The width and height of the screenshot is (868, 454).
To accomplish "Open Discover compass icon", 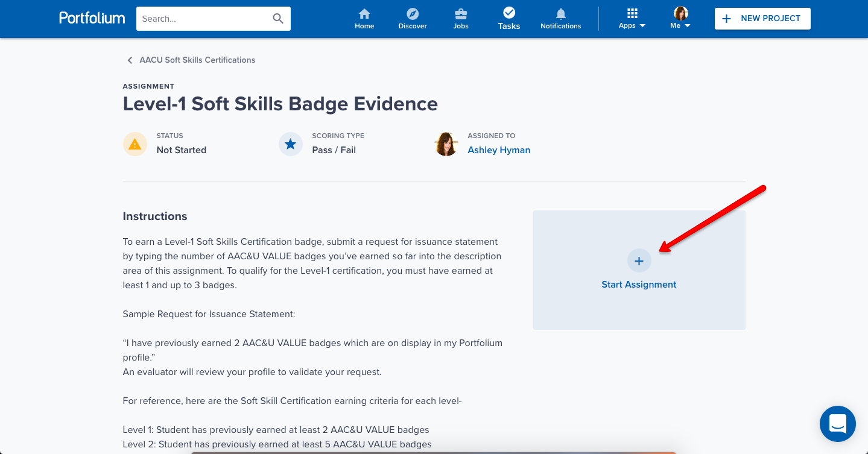I will point(413,13).
